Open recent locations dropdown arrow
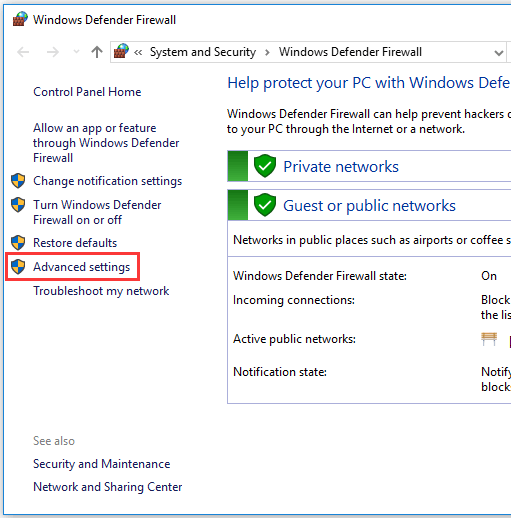The image size is (511, 518). coord(76,52)
